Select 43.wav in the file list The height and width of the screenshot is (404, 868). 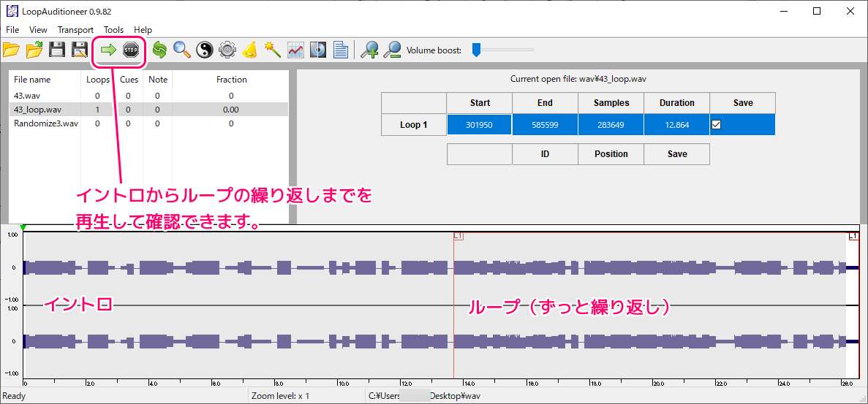28,96
